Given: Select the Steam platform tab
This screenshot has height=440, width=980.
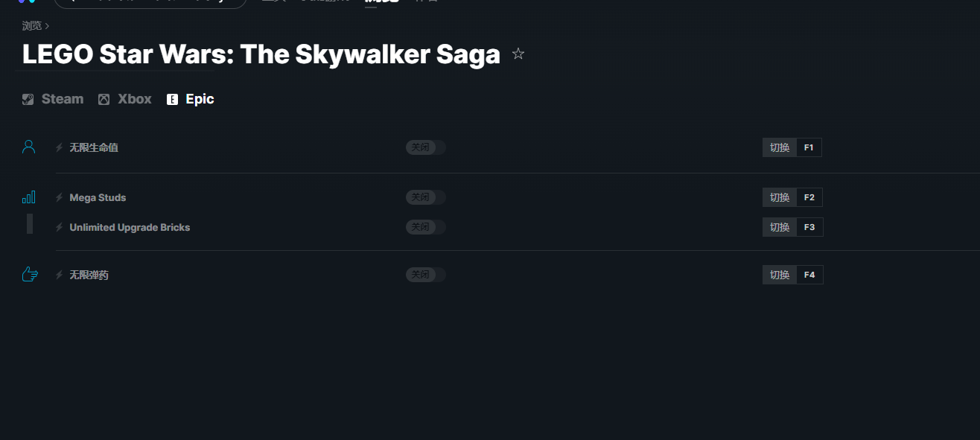Looking at the screenshot, I should point(52,99).
